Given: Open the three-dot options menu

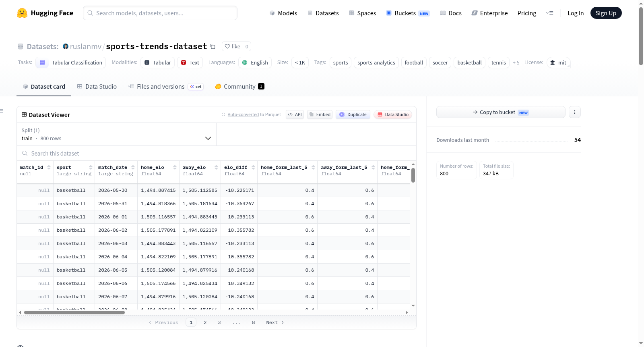Looking at the screenshot, I should pyautogui.click(x=575, y=112).
